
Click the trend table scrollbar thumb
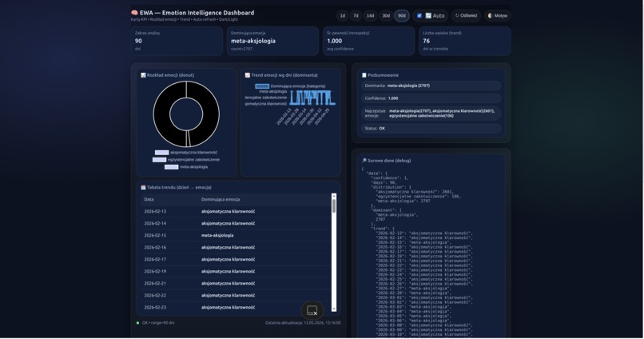coord(334,205)
